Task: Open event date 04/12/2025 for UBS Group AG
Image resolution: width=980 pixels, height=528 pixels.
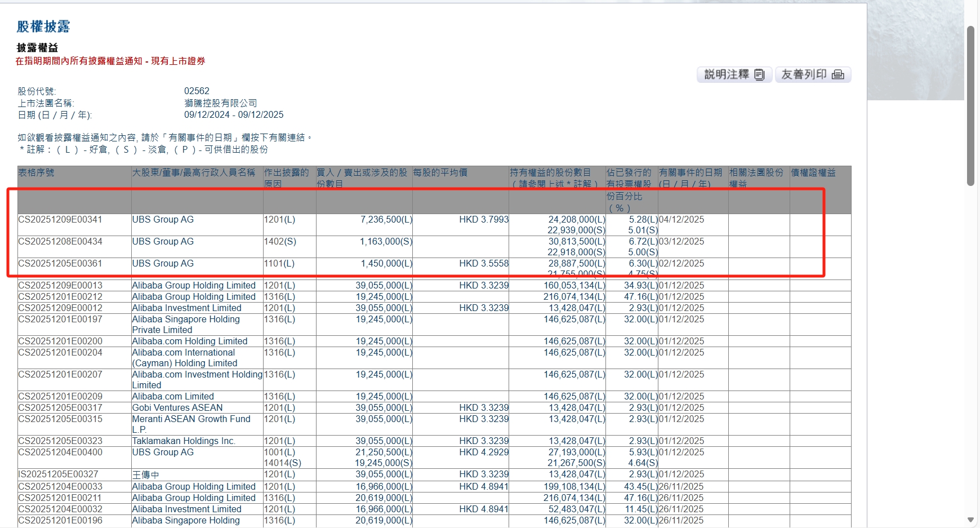Action: click(681, 219)
